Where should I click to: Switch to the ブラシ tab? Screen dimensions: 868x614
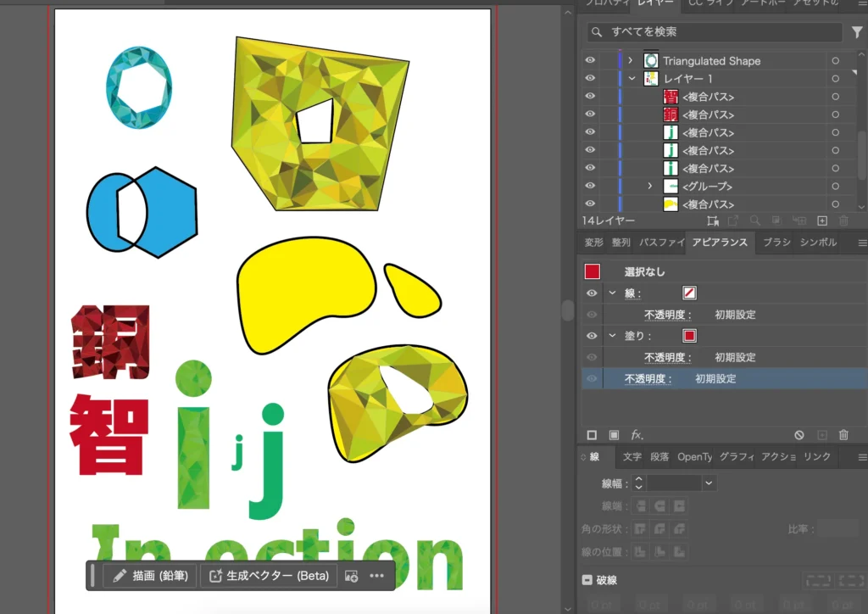[x=776, y=243]
